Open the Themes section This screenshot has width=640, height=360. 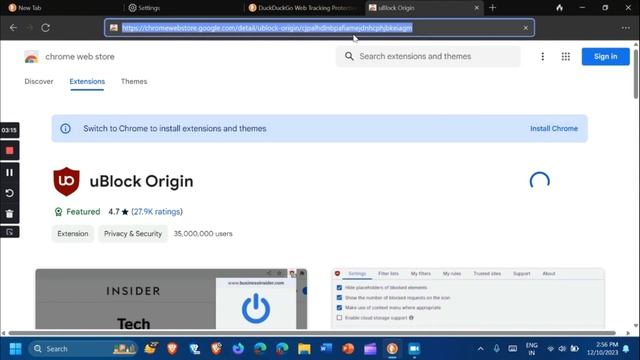coord(134,81)
